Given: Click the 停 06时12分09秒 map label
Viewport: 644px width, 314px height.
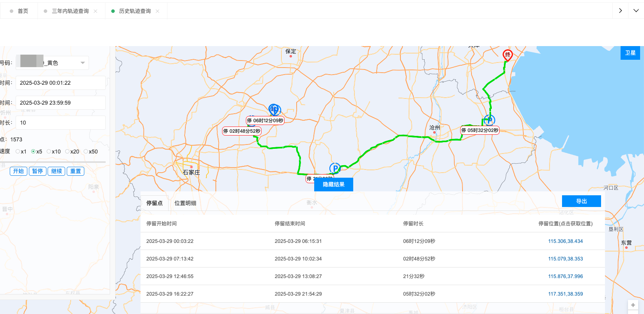Looking at the screenshot, I should [x=265, y=121].
